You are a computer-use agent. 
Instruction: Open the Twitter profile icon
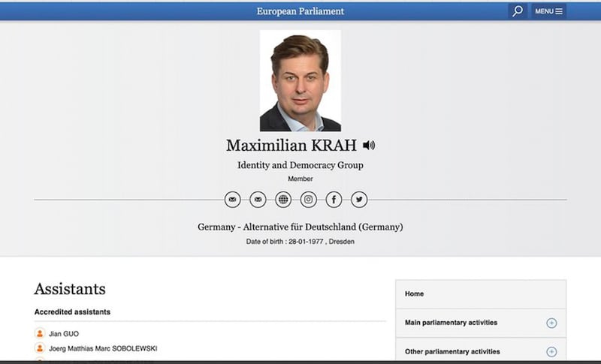click(359, 200)
